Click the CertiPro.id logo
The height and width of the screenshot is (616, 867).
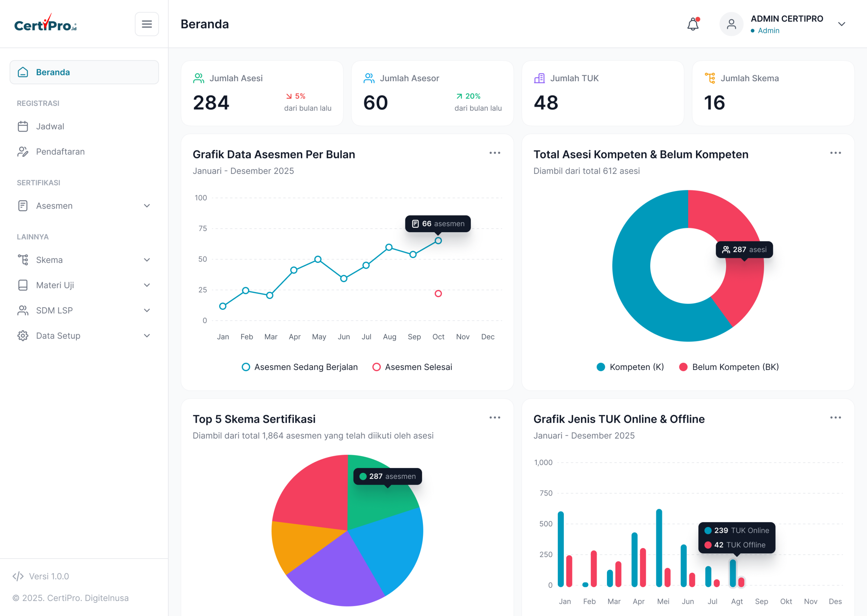point(45,23)
